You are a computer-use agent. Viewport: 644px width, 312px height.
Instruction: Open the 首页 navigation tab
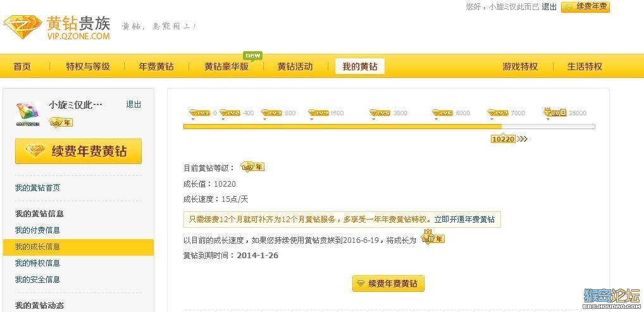22,66
